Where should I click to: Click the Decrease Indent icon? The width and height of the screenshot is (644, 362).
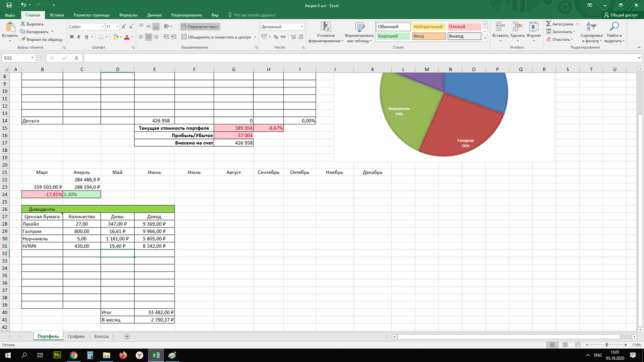[x=166, y=37]
